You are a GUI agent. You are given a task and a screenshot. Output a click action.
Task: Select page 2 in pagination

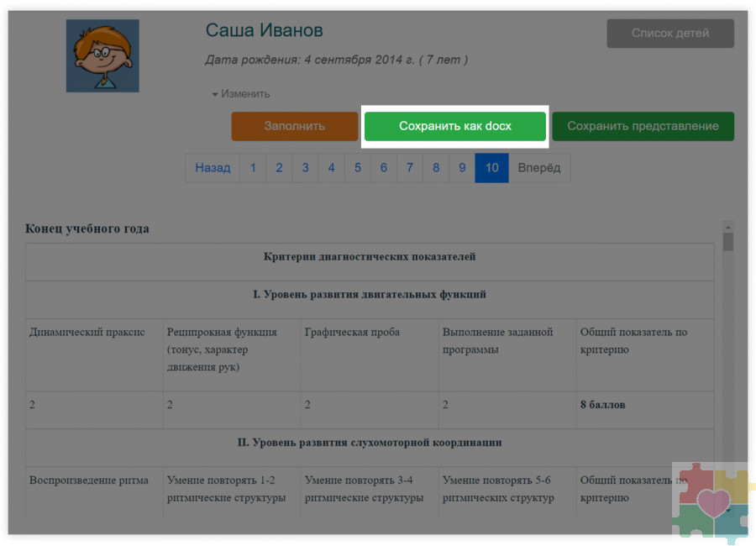(x=279, y=168)
